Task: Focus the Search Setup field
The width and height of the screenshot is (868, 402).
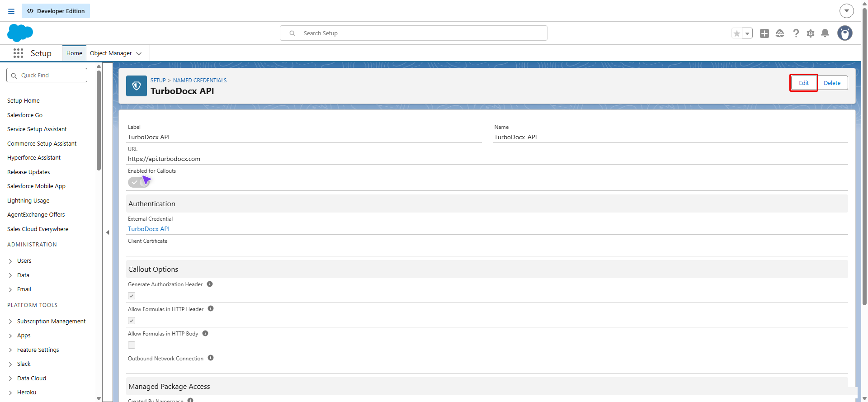Action: (x=414, y=33)
